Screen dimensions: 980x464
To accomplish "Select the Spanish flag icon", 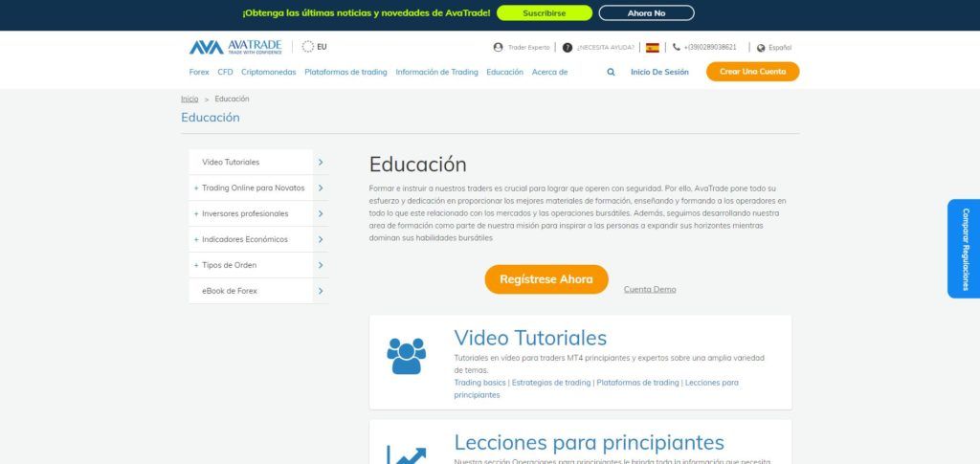I will tap(653, 48).
